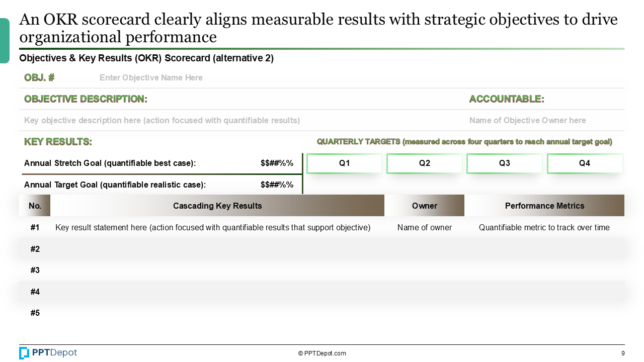Image resolution: width=644 pixels, height=362 pixels.
Task: Click the Annual Stretch Goal value
Action: coord(277,163)
